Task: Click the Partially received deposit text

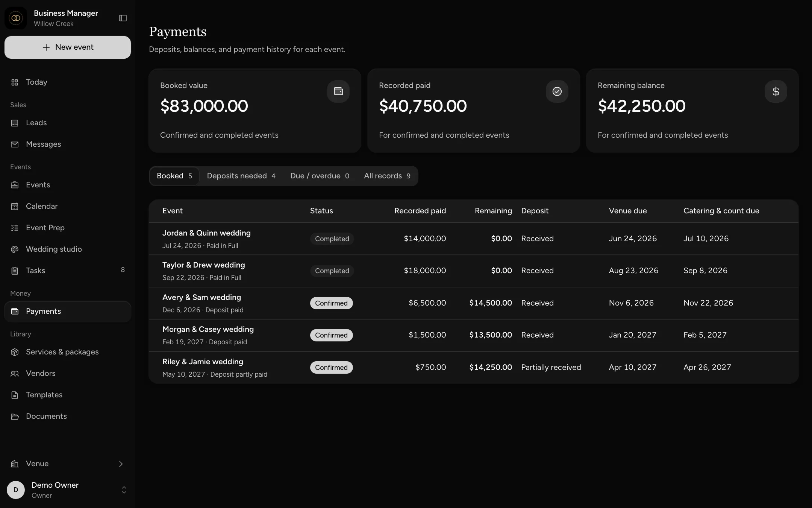Action: click(551, 367)
